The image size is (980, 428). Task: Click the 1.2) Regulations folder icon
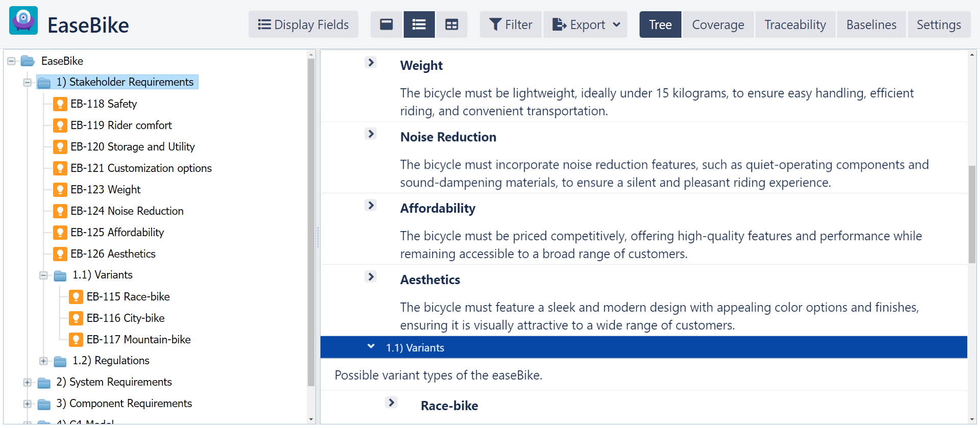tap(60, 362)
